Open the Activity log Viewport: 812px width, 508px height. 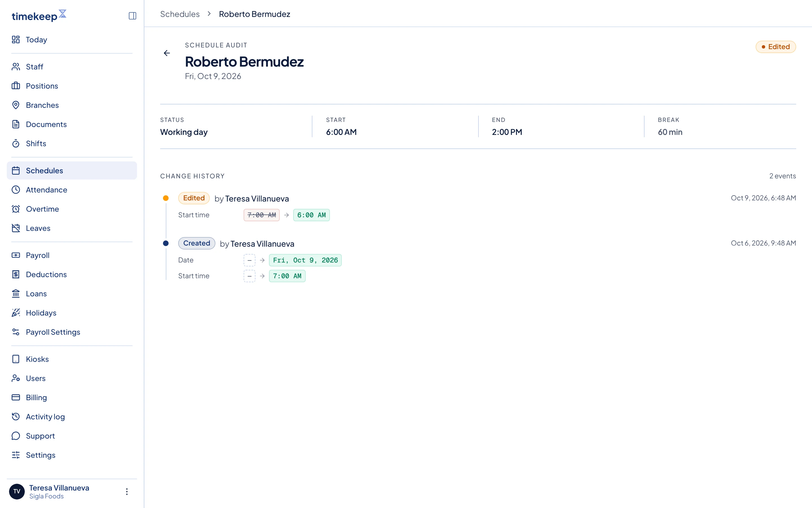pyautogui.click(x=72, y=417)
